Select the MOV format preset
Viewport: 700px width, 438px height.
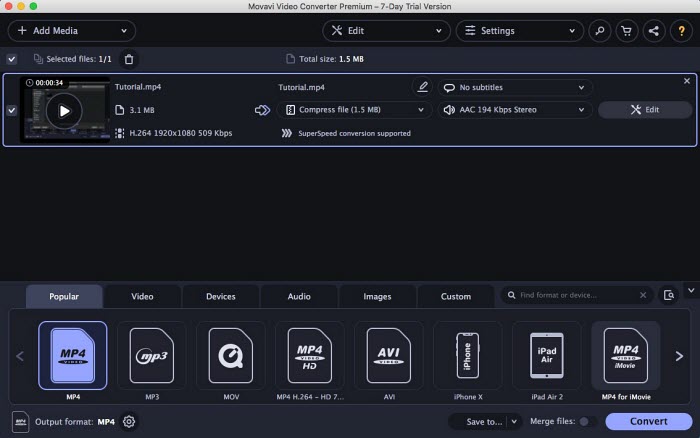(231, 355)
